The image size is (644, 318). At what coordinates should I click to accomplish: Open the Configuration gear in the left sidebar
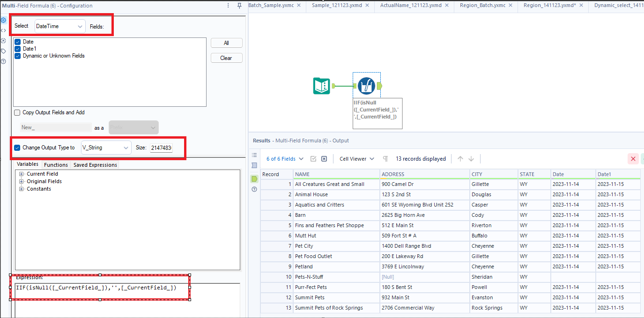pyautogui.click(x=3, y=20)
